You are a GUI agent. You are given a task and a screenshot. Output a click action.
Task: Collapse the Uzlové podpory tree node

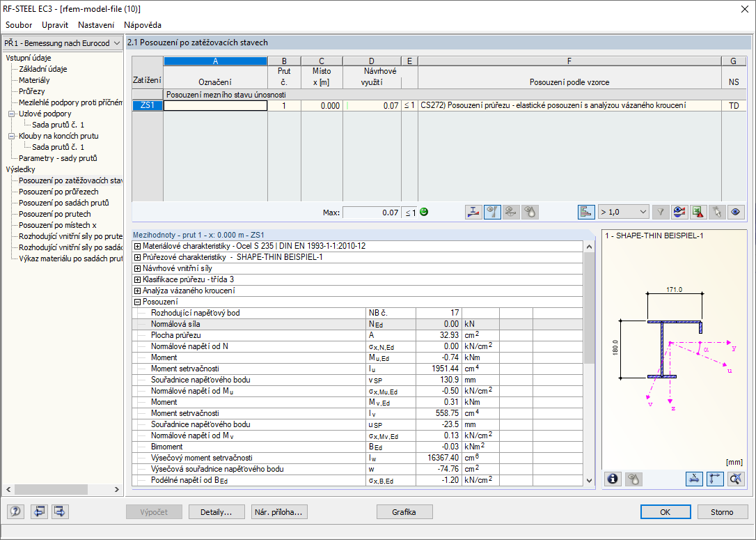coord(12,114)
